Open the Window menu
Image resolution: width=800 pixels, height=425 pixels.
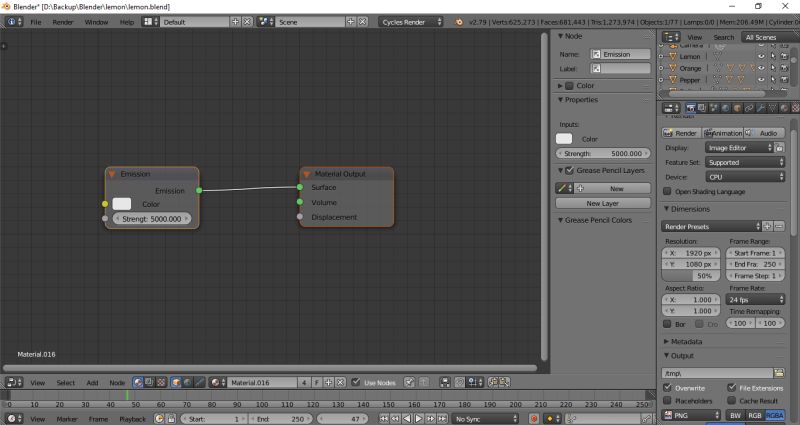pyautogui.click(x=96, y=22)
